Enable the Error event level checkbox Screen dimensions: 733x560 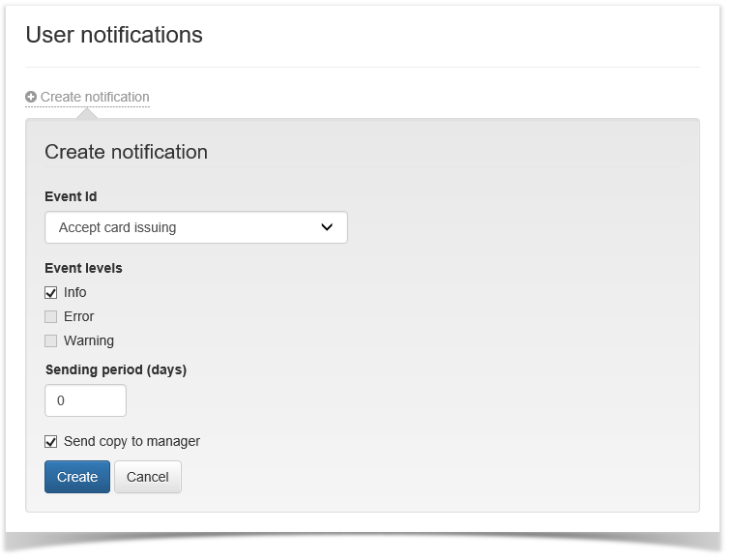click(51, 317)
